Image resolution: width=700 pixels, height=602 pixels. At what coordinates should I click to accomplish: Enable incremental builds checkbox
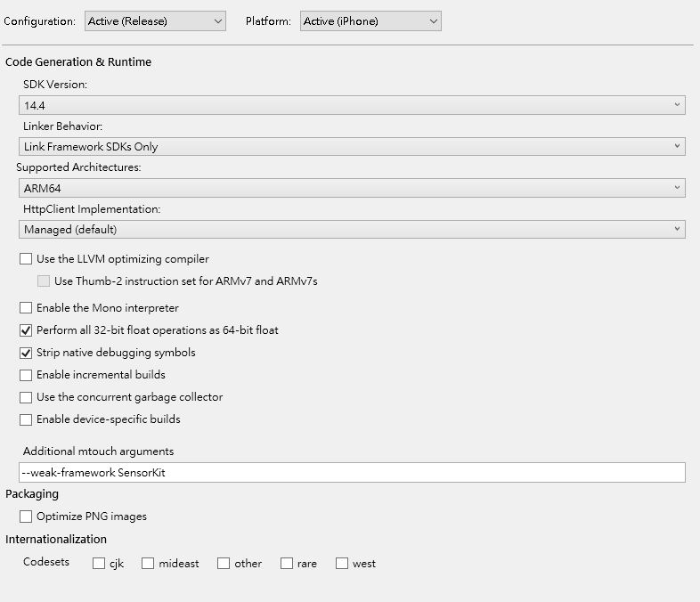tap(26, 375)
